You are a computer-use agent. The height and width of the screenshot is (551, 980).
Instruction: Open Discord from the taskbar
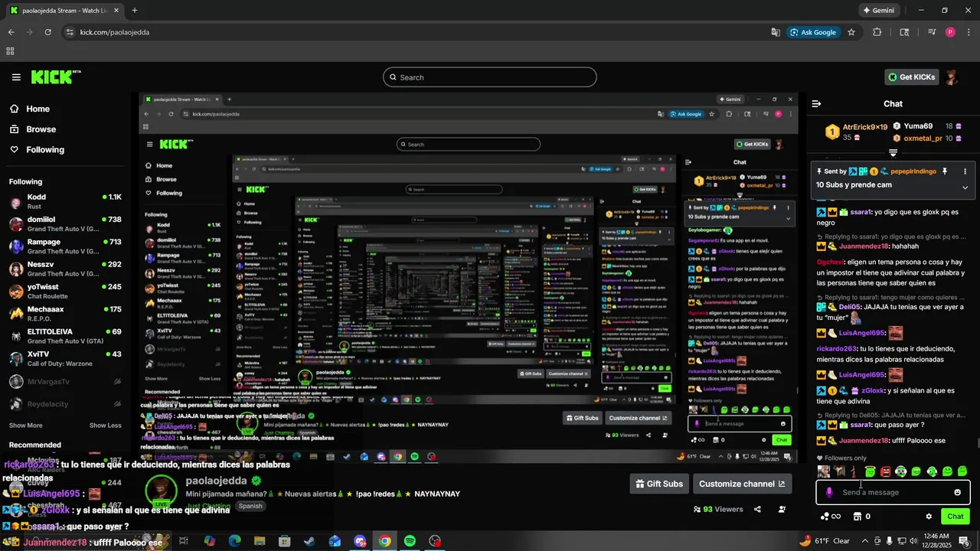tap(360, 541)
